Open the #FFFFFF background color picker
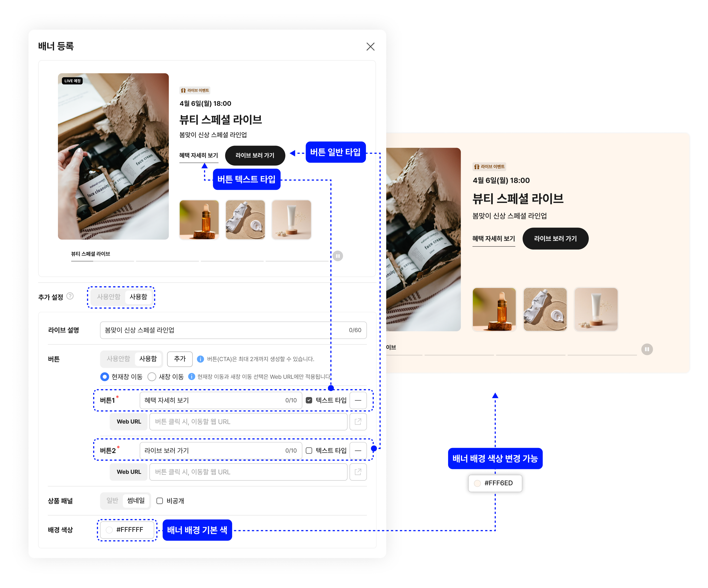 click(x=127, y=530)
